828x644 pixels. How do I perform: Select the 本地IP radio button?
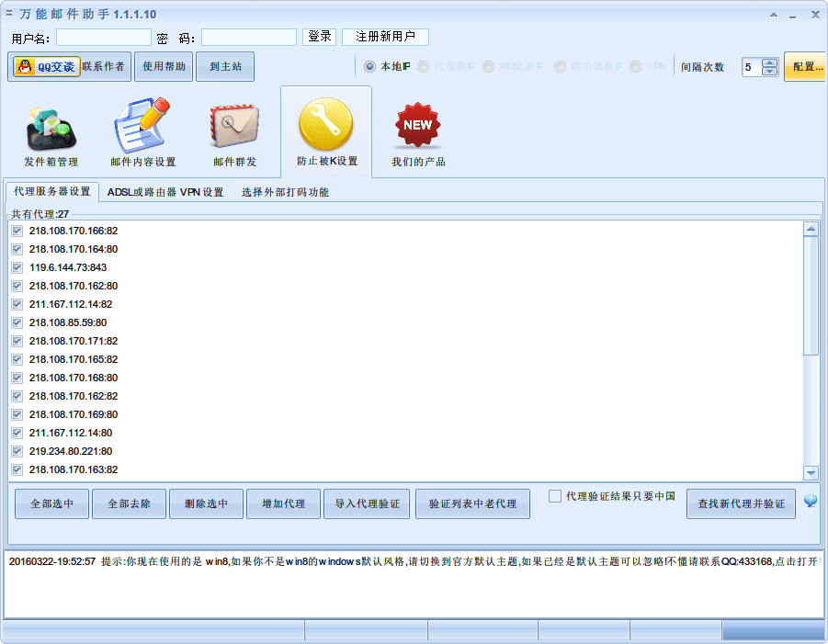tap(369, 67)
